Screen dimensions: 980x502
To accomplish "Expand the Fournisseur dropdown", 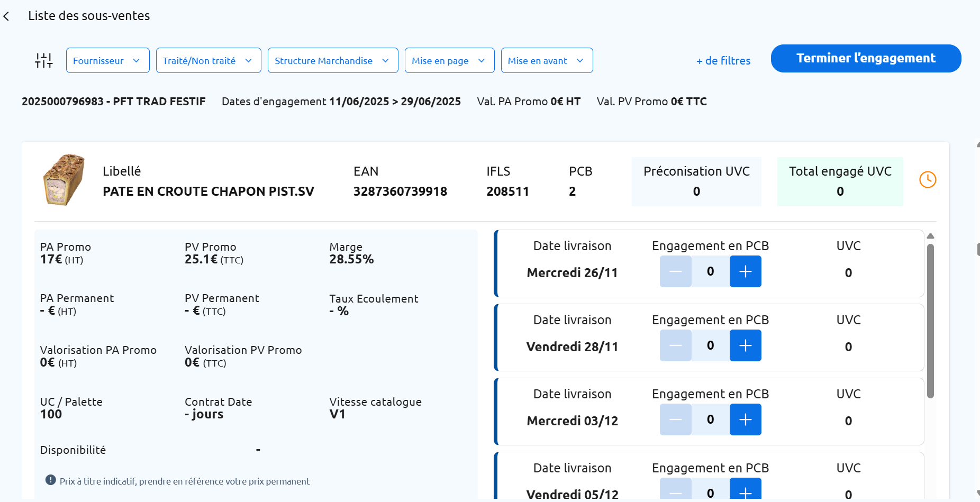I will point(107,60).
